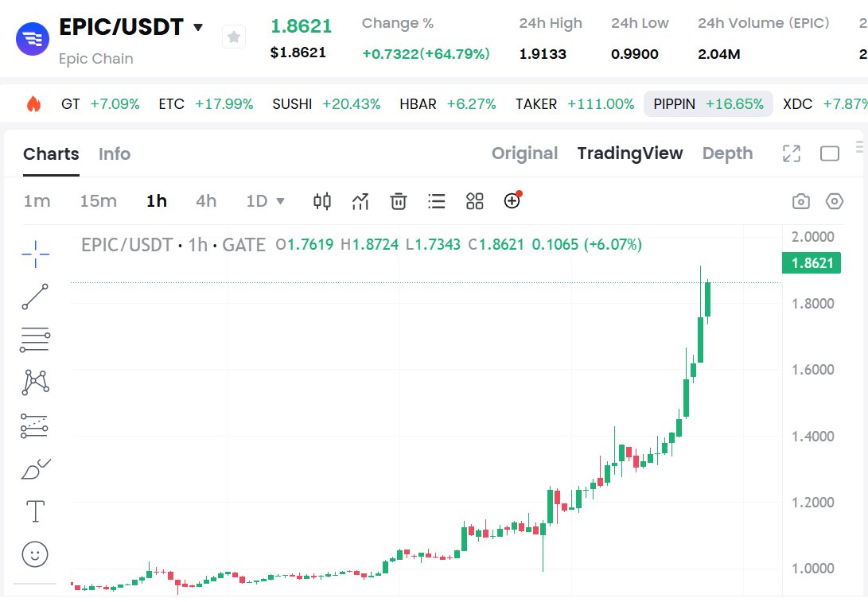Click the 24h High value 1.9133
This screenshot has width=868, height=602.
[x=543, y=53]
